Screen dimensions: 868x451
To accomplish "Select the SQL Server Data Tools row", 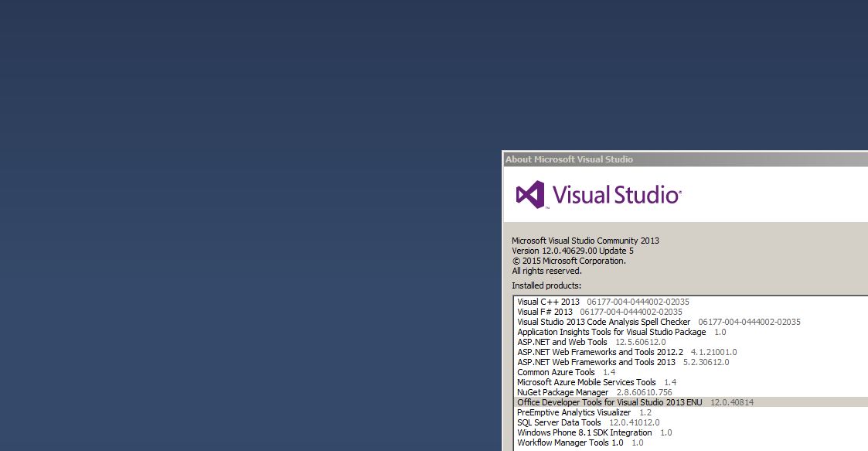I will click(691, 422).
